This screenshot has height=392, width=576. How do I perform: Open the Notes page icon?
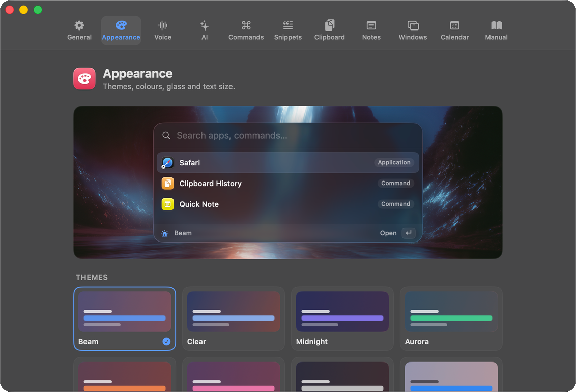click(371, 25)
